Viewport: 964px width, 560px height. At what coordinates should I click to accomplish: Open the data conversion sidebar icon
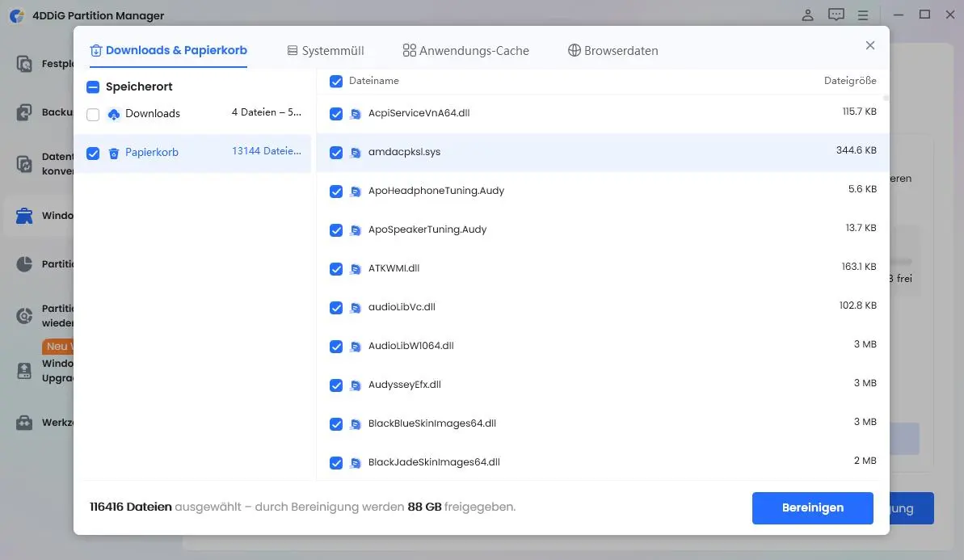tap(24, 163)
